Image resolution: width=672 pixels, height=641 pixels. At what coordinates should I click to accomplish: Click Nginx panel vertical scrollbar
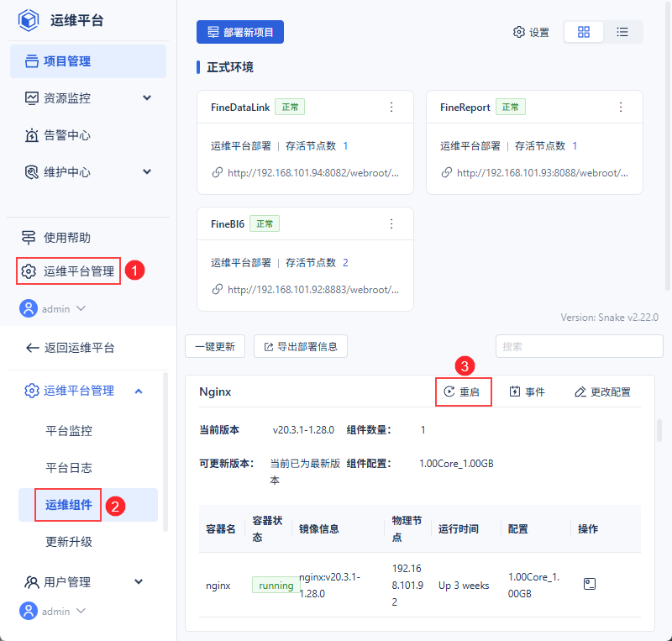[659, 430]
